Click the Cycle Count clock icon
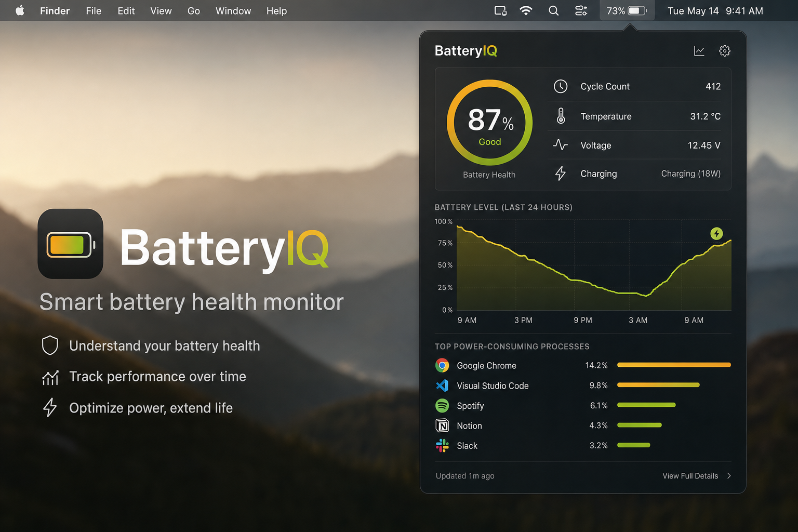 pos(561,86)
